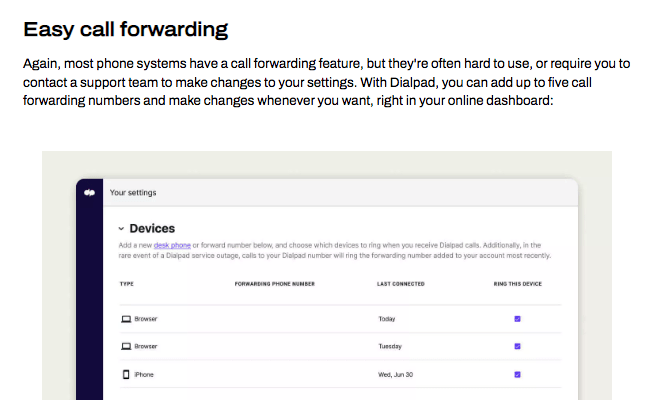This screenshot has height=400, width=657.
Task: Toggle ring checkbox for Tuesday browser
Action: tap(517, 346)
